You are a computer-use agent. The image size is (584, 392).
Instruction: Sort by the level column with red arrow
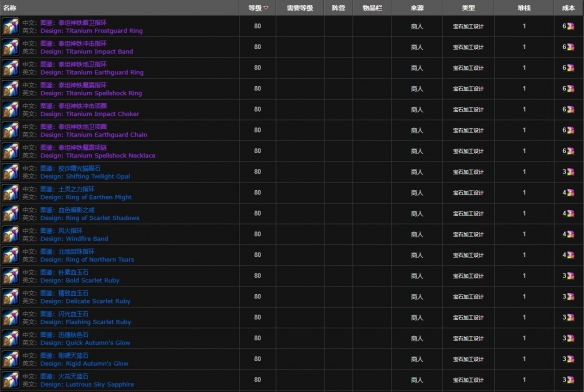(x=258, y=8)
